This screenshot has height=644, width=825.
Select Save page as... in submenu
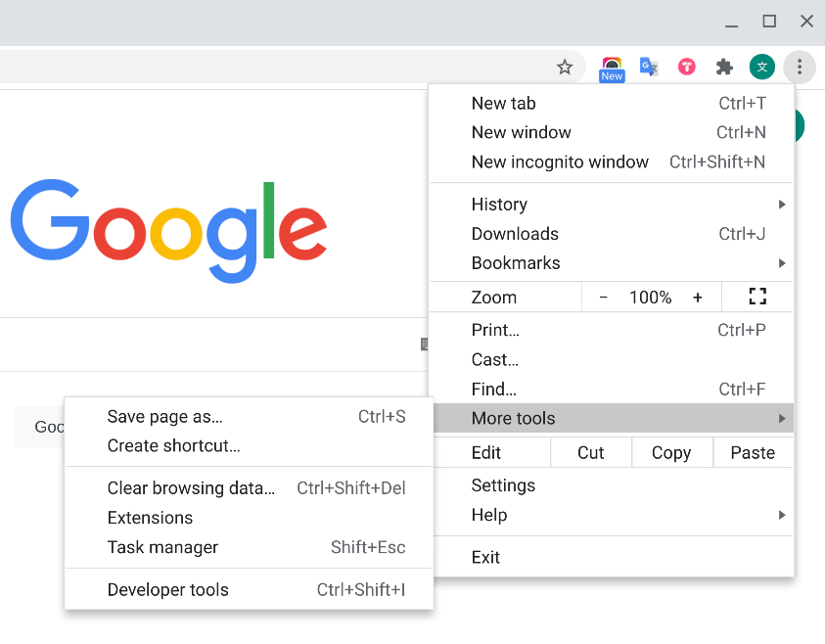coord(249,416)
